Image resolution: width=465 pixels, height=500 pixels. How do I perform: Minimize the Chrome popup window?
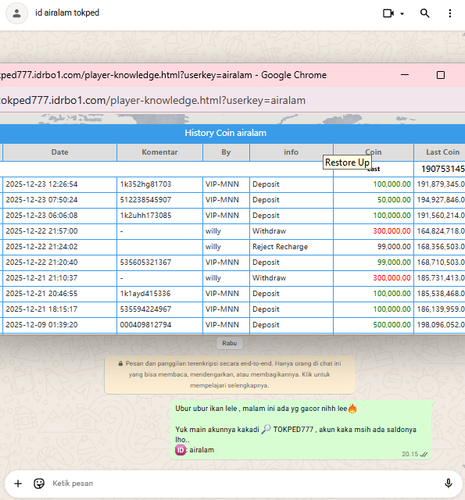coord(405,75)
